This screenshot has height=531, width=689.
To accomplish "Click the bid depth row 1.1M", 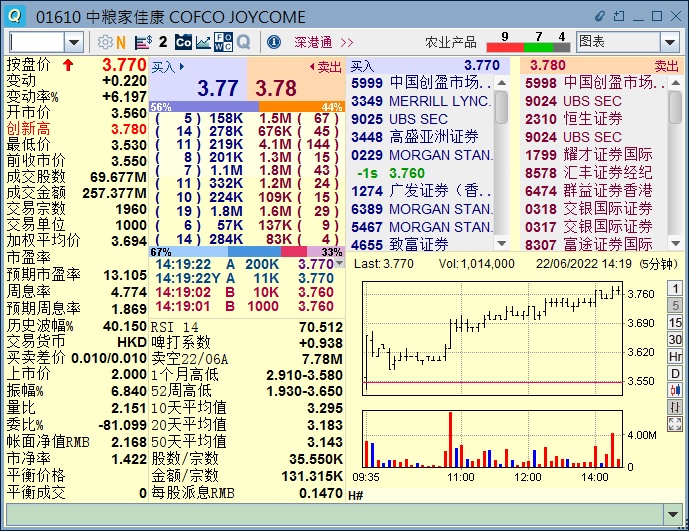I will tap(200, 170).
